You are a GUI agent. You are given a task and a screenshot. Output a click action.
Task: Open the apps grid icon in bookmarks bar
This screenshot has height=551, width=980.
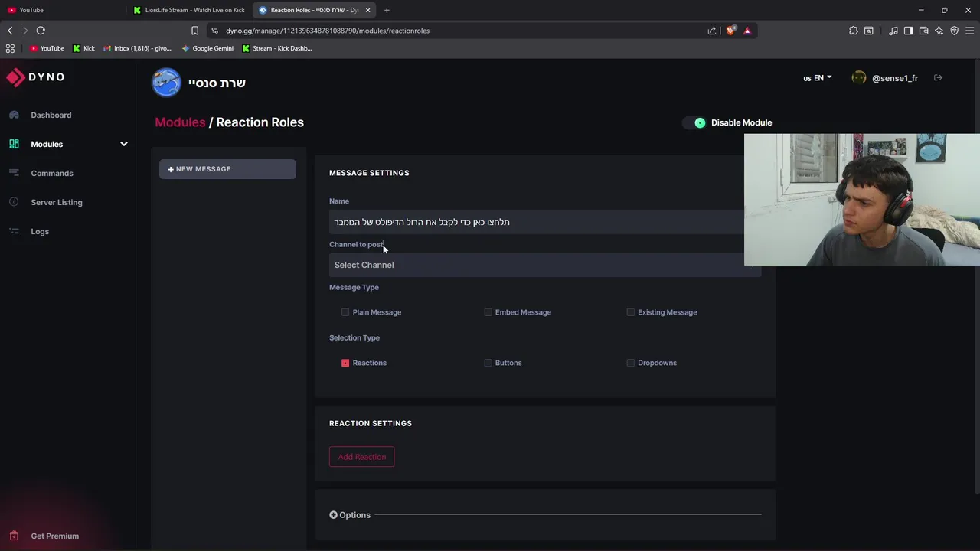tap(10, 48)
